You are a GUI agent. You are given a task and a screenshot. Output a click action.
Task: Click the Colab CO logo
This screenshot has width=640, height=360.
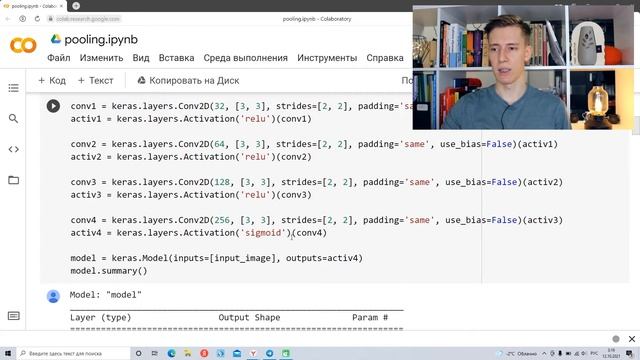pos(23,45)
